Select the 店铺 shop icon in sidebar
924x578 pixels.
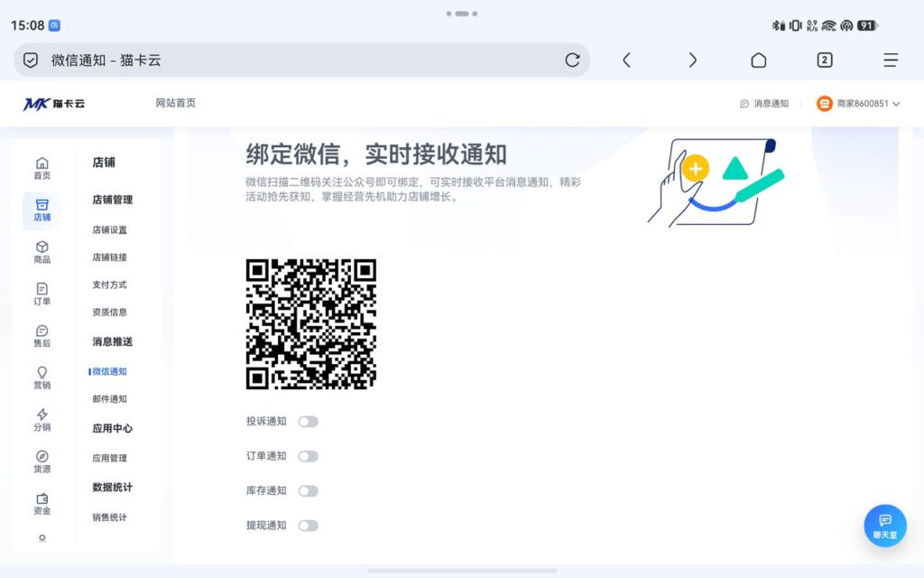pos(42,205)
